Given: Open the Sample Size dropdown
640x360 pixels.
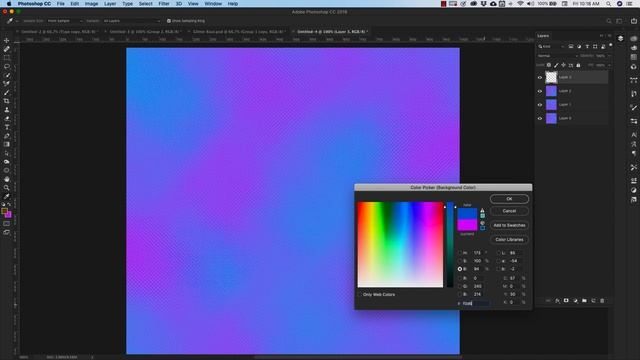Looking at the screenshot, I should 64,21.
